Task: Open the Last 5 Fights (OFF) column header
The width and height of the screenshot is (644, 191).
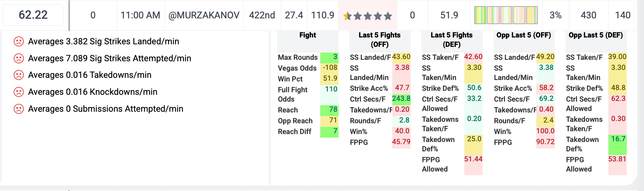Action: [380, 40]
